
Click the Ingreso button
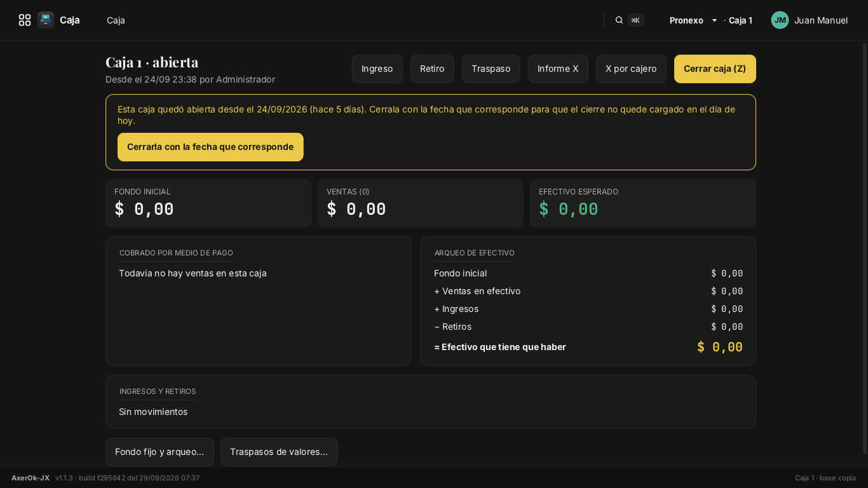(377, 69)
